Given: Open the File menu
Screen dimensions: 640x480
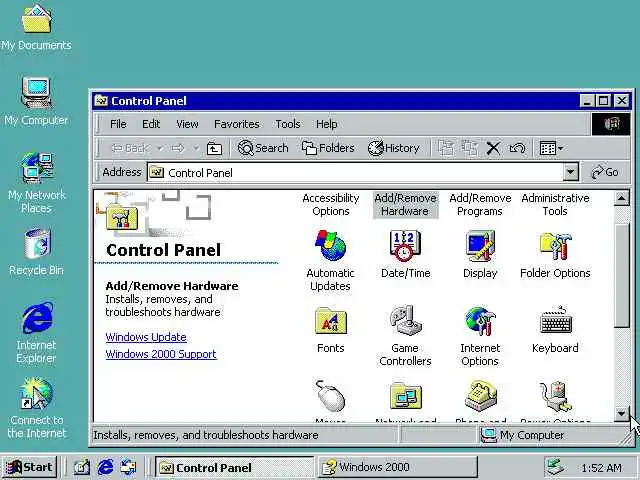Looking at the screenshot, I should (x=118, y=124).
